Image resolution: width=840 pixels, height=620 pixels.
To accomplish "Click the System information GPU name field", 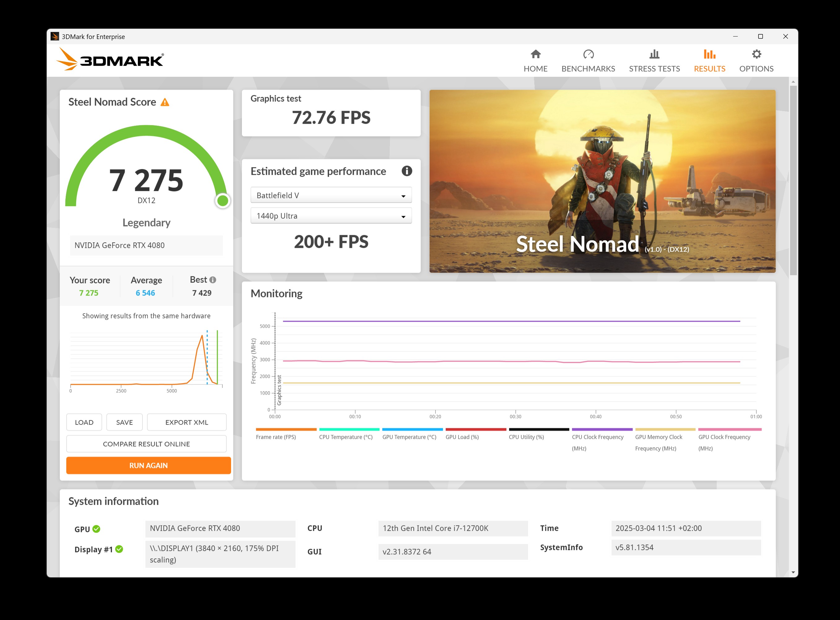I will [x=220, y=528].
